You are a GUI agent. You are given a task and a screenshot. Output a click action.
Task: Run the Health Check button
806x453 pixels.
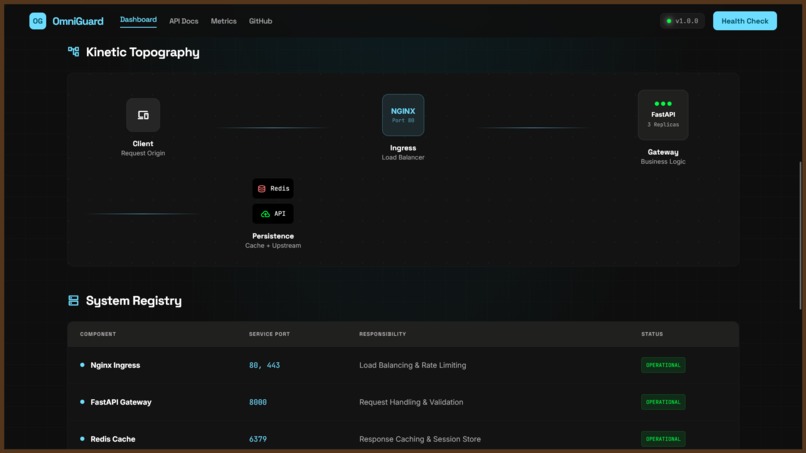click(745, 21)
